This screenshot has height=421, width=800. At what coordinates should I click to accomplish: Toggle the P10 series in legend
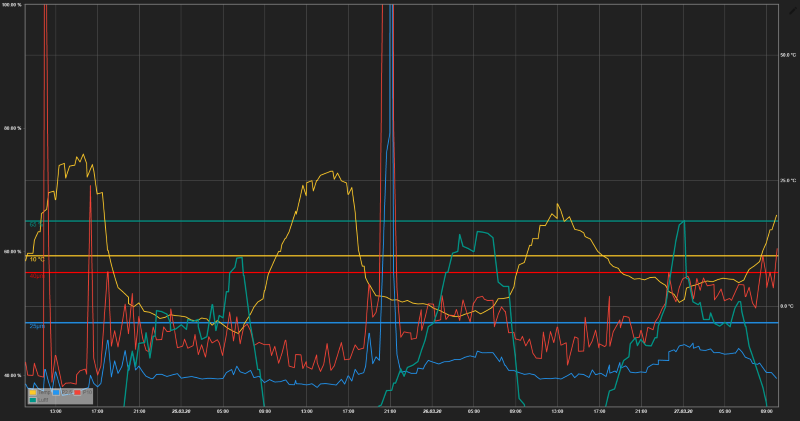click(x=83, y=392)
